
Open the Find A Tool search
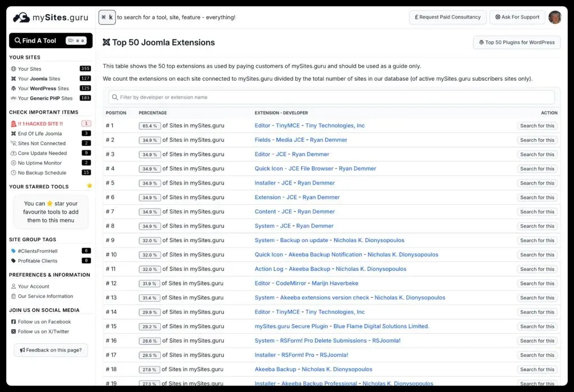coord(50,40)
